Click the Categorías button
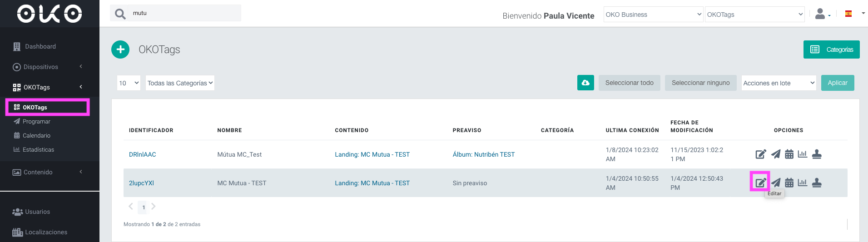Viewport: 868px width, 242px height. pyautogui.click(x=831, y=49)
